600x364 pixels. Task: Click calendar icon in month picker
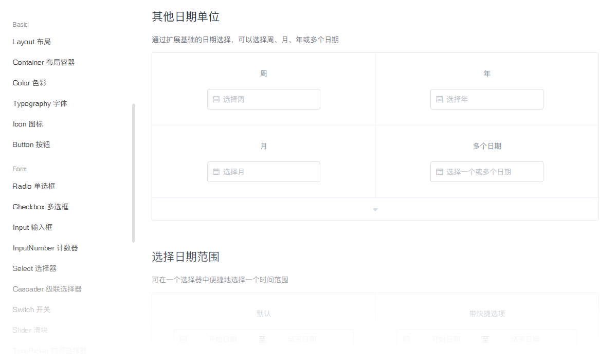click(216, 172)
